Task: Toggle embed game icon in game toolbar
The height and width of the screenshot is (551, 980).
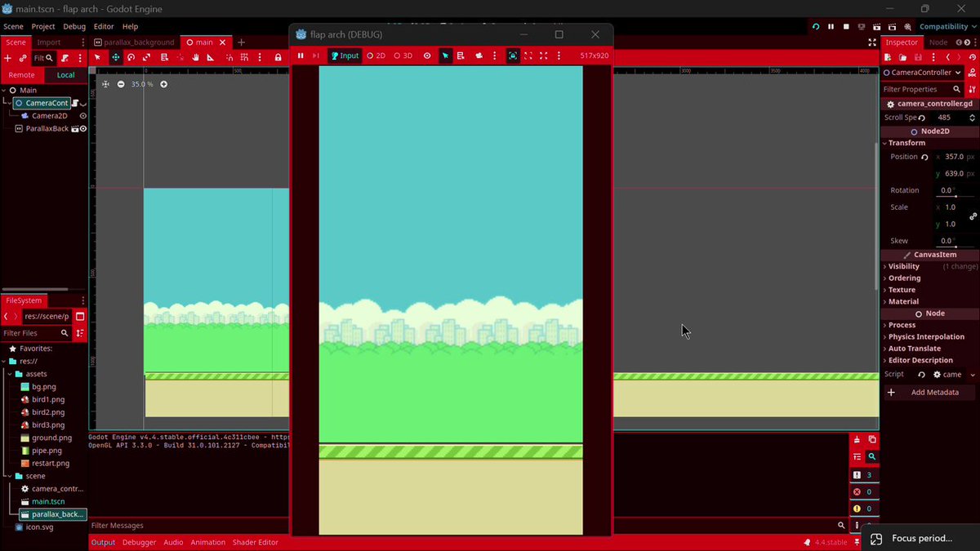Action: coord(512,56)
